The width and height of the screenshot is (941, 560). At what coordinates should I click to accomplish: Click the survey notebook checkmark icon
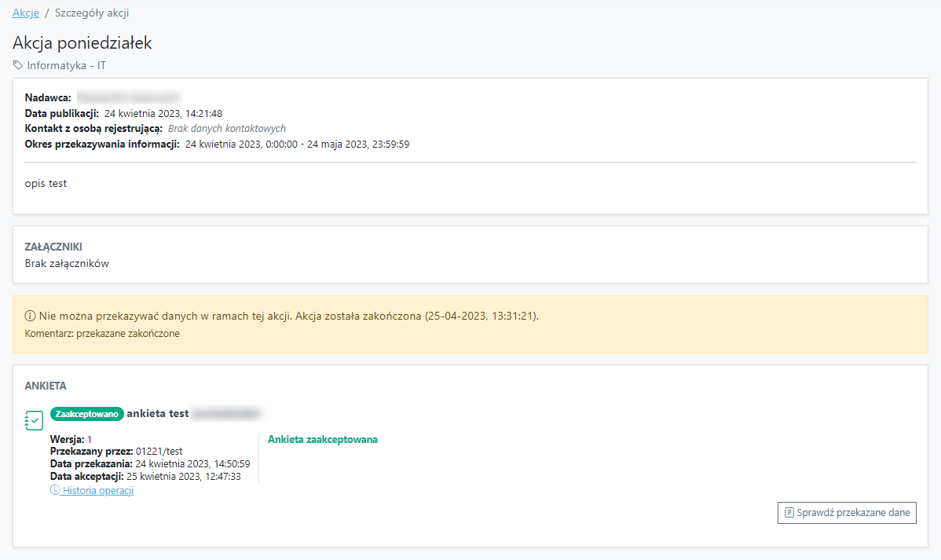point(34,421)
